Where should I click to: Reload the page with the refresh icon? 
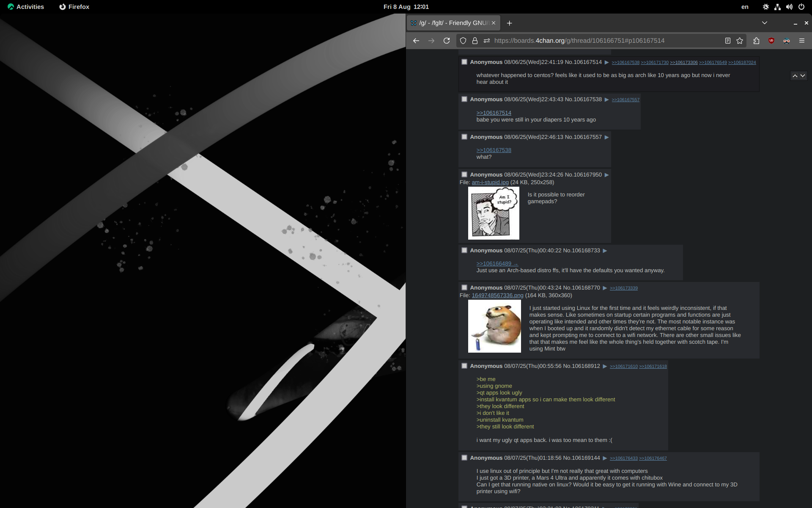tap(447, 41)
